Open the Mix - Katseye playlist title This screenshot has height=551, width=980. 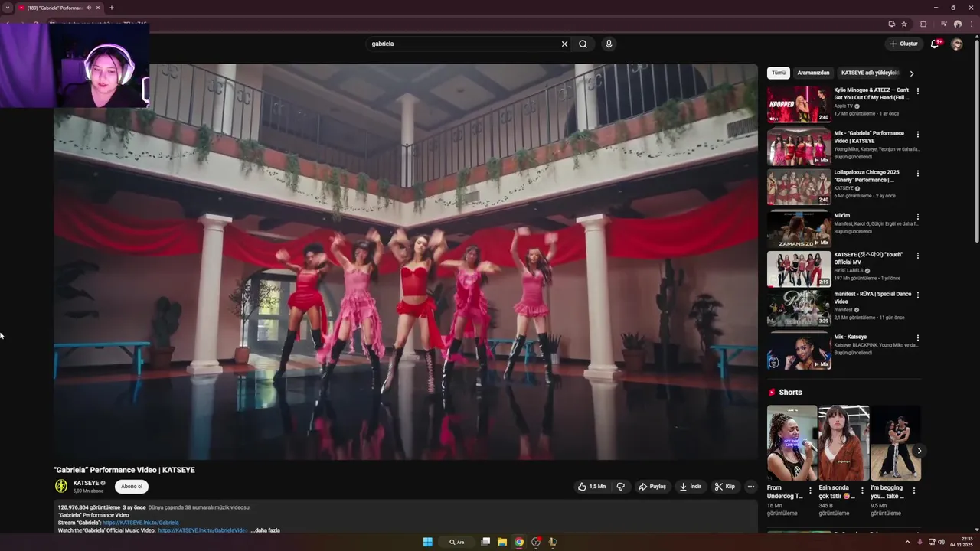(x=851, y=337)
